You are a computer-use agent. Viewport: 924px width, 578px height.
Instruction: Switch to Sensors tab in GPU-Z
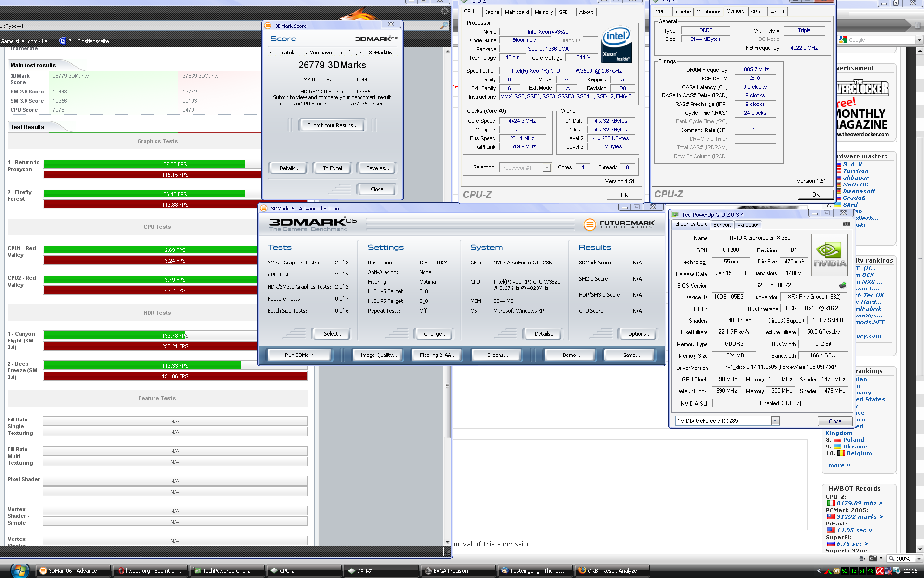coord(722,225)
